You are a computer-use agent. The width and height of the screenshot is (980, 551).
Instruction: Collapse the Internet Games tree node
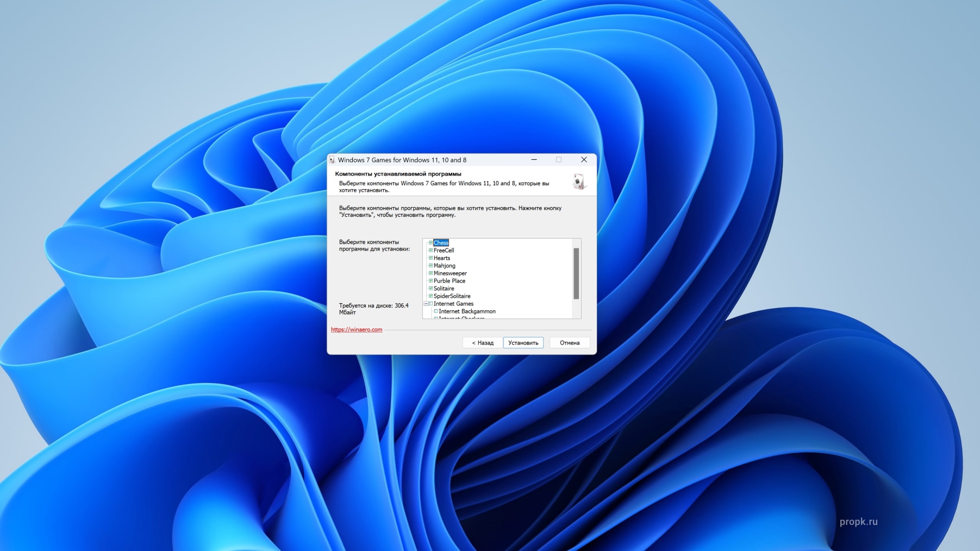426,304
